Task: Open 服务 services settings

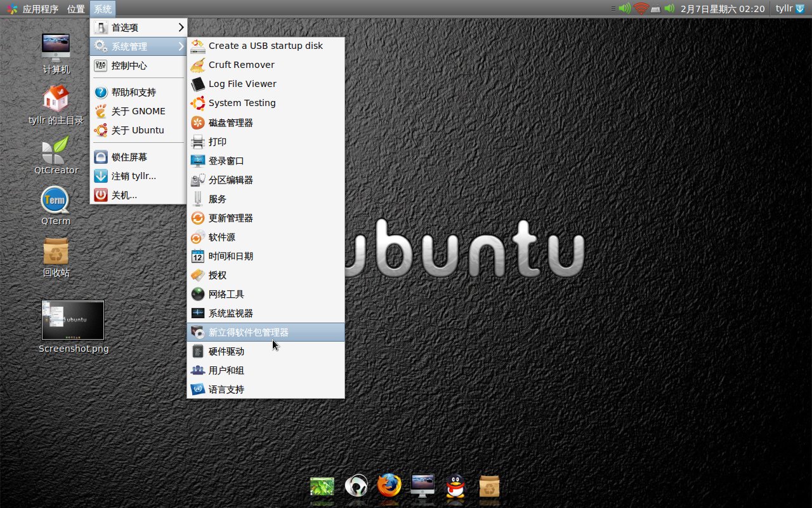Action: tap(266, 199)
